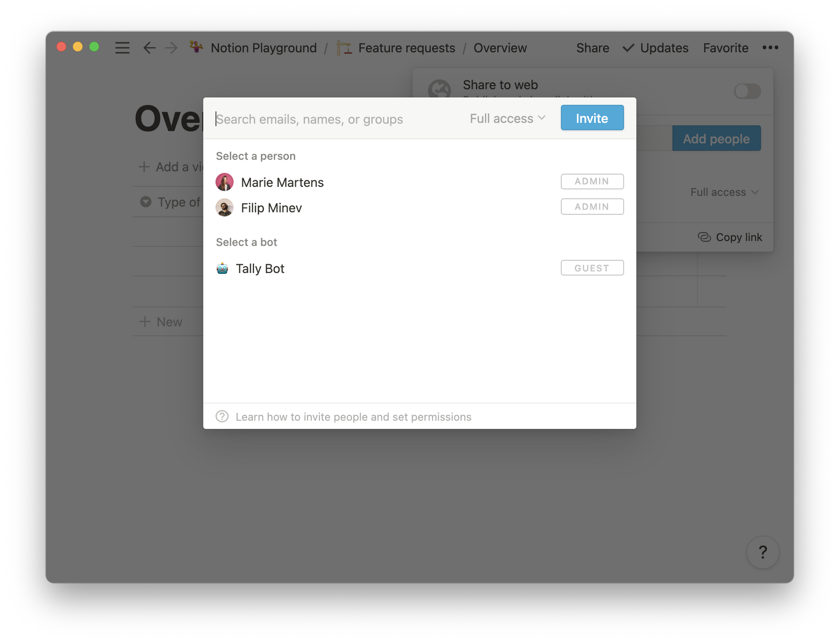Click the New row text
This screenshot has height=644, width=840.
point(169,322)
